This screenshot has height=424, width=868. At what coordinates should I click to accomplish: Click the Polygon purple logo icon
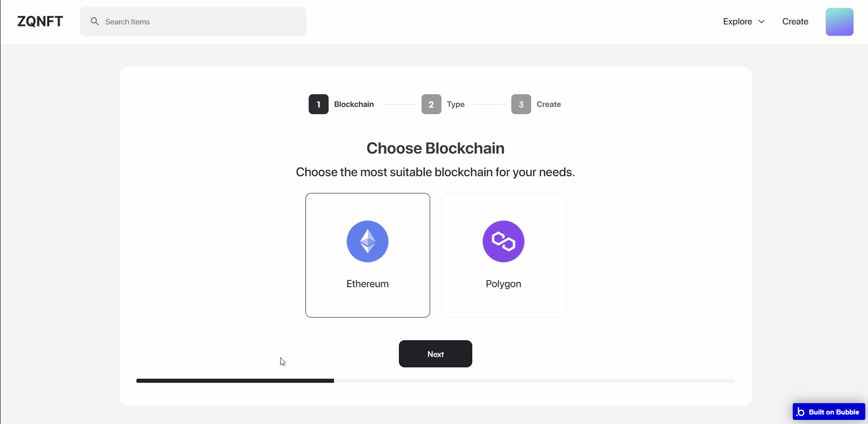pyautogui.click(x=504, y=241)
